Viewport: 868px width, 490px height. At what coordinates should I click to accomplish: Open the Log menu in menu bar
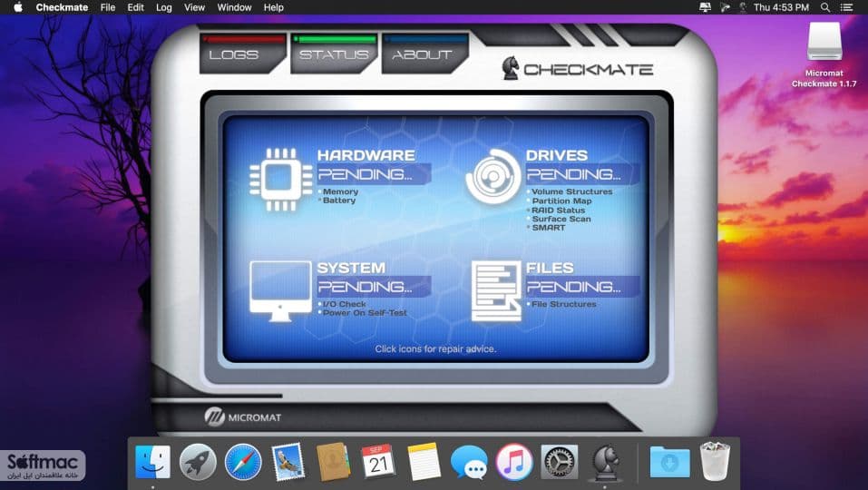(x=164, y=7)
